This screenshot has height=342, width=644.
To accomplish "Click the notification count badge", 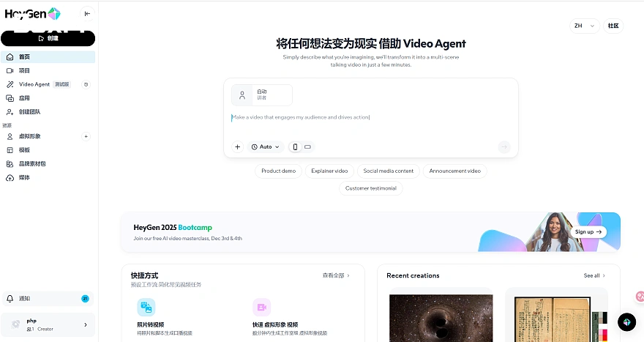I will click(x=85, y=299).
